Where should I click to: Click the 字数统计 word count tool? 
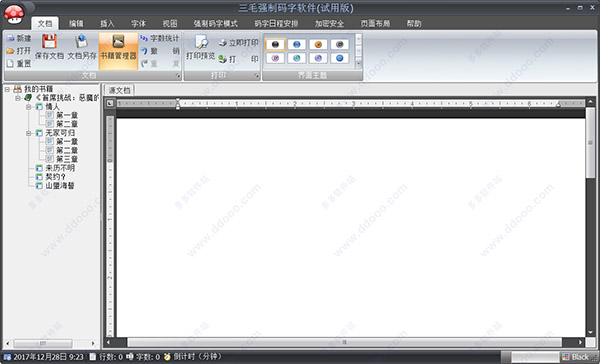(x=160, y=38)
